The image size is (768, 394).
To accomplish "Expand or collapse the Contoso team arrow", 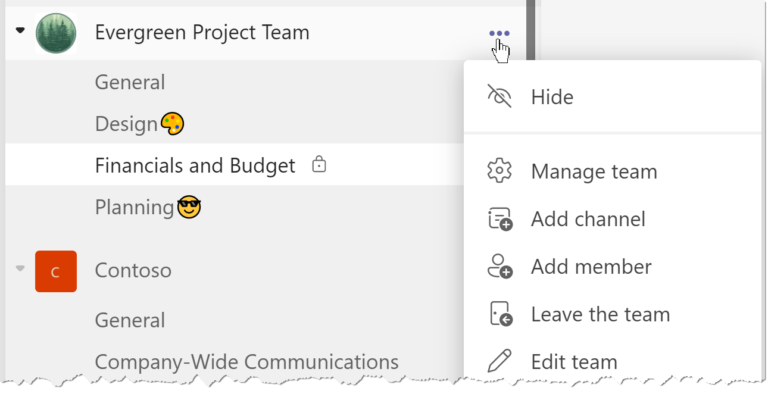I will click(20, 268).
